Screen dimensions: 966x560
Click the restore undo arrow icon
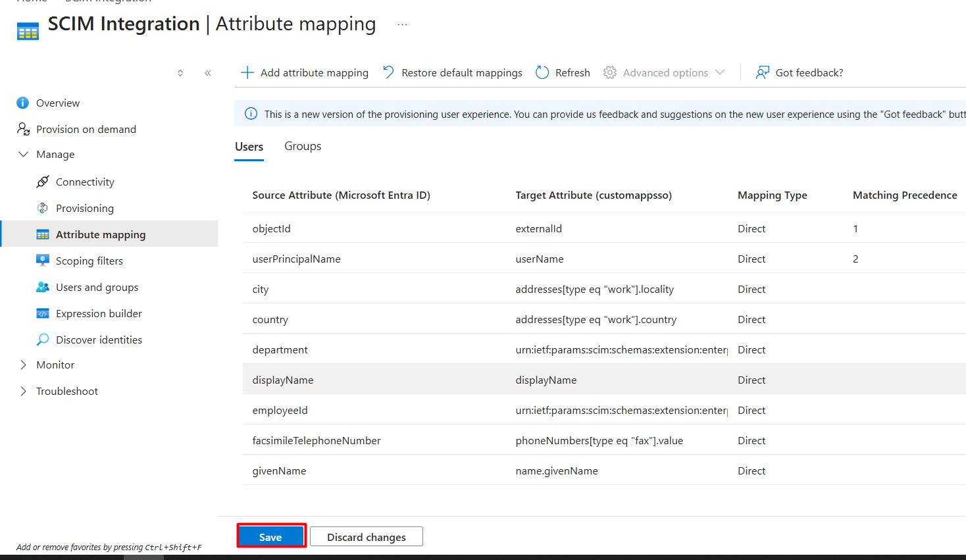click(388, 72)
